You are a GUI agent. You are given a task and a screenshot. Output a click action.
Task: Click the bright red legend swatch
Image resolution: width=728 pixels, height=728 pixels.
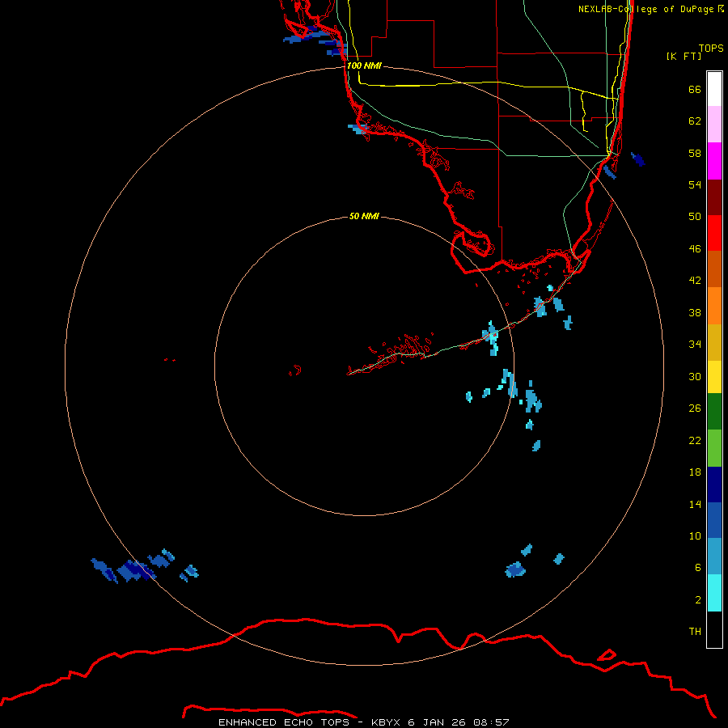click(x=714, y=233)
